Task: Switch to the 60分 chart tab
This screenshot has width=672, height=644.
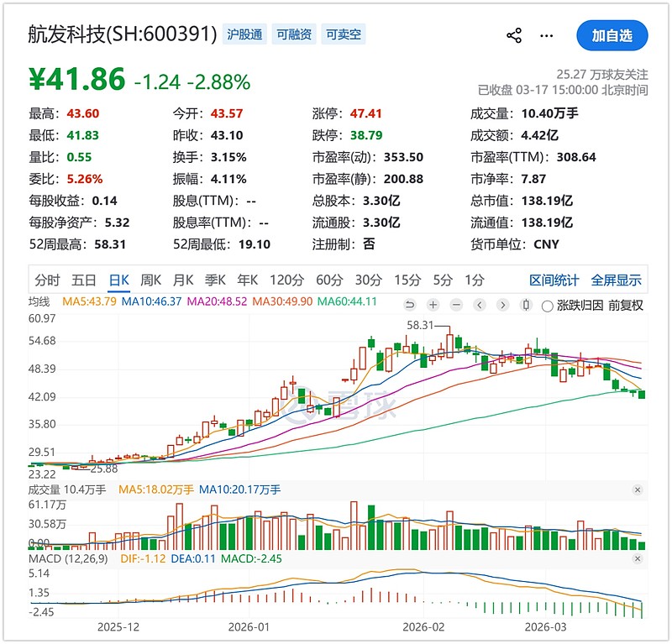Action: tap(329, 280)
